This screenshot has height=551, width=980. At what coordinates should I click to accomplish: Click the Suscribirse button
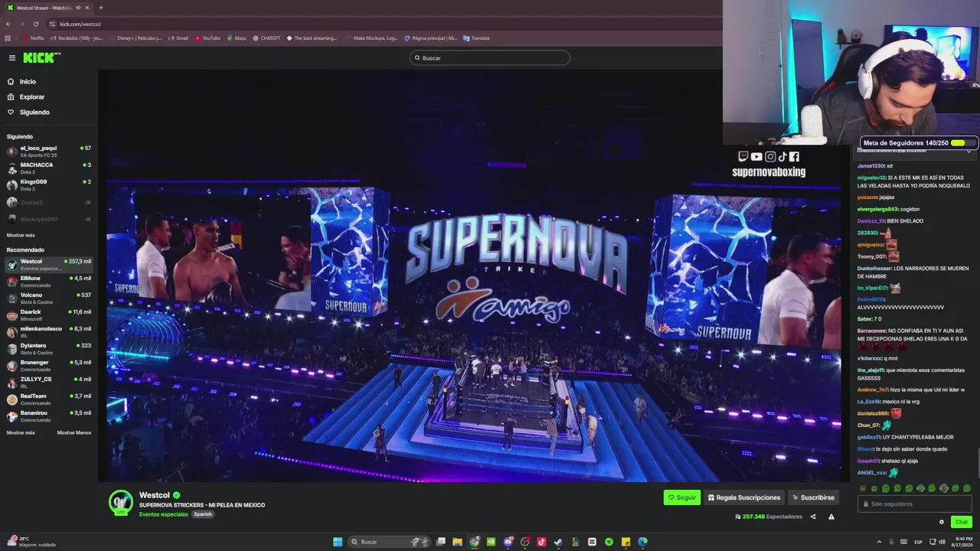tap(813, 497)
